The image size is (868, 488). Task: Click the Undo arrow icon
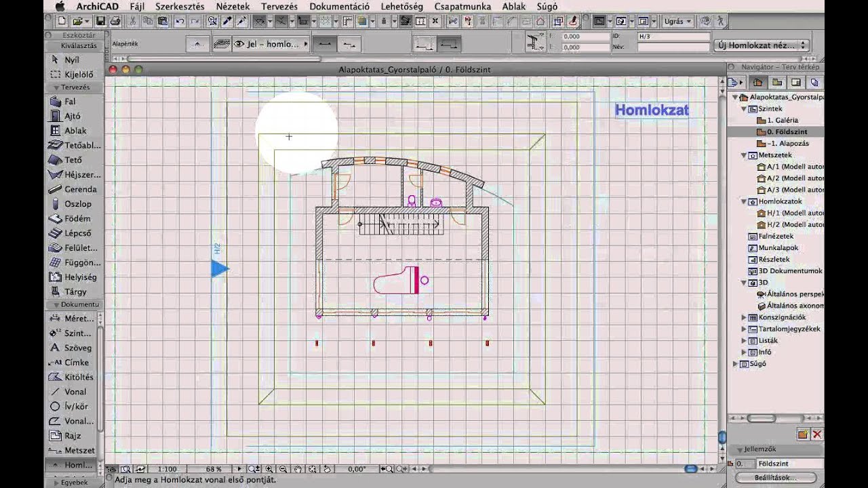(x=179, y=21)
